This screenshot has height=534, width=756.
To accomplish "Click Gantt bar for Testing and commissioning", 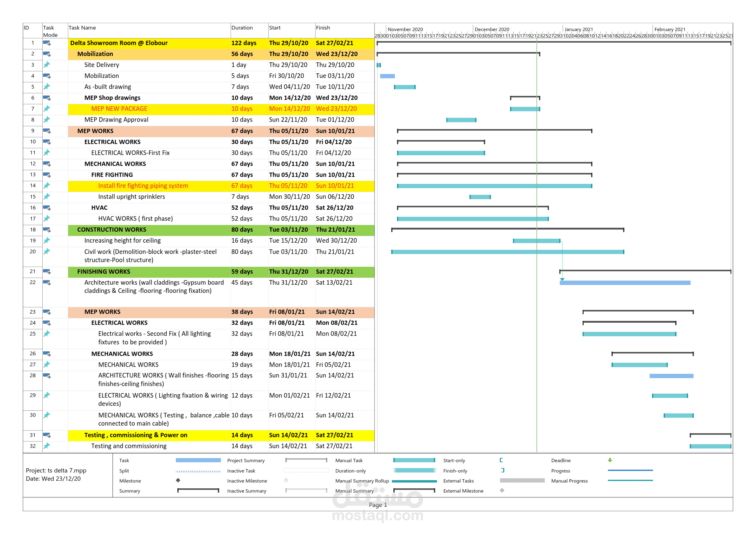I will [710, 446].
